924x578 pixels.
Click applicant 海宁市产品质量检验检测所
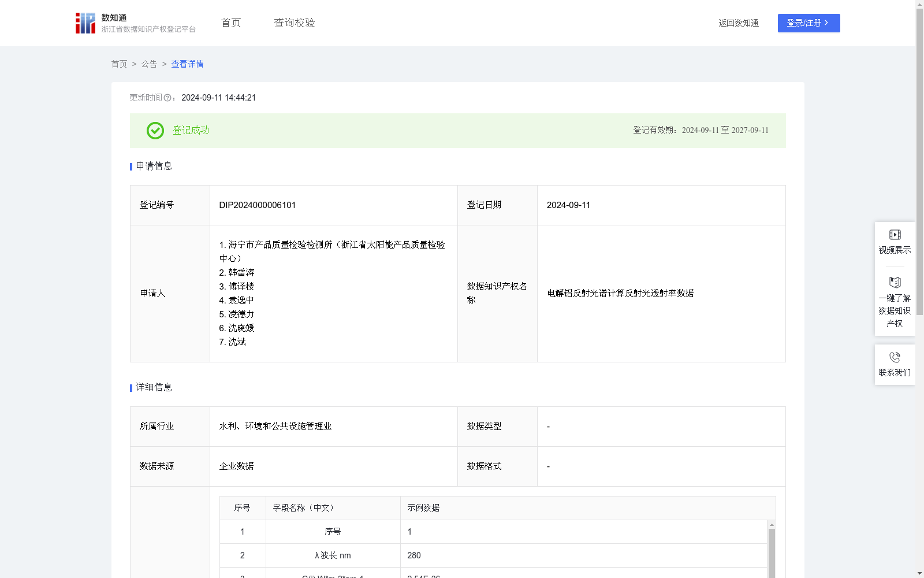tap(331, 252)
